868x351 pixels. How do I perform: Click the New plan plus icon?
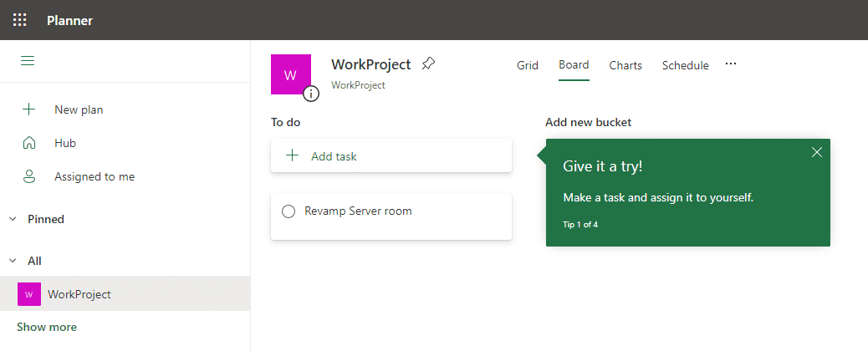[x=28, y=109]
